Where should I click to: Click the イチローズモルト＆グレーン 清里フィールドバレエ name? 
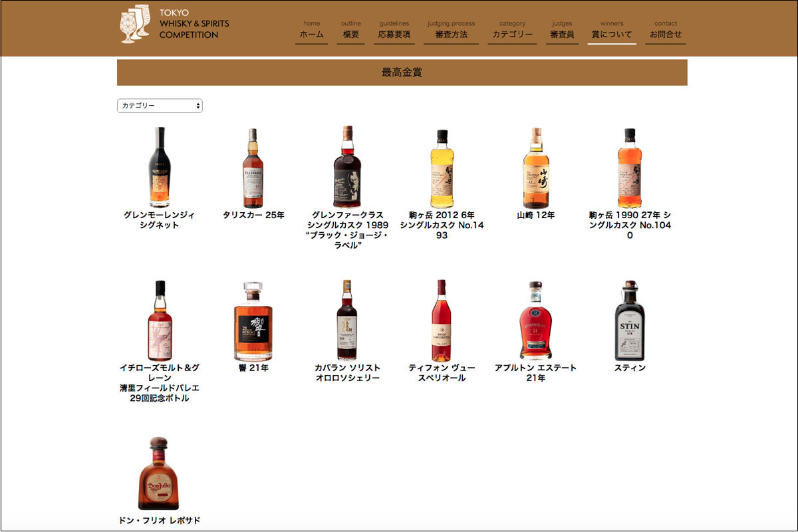160,383
